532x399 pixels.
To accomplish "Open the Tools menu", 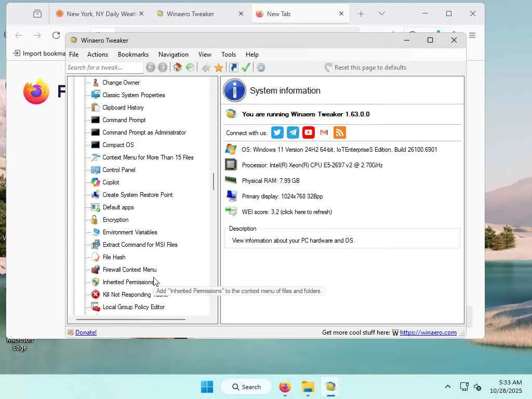I will 229,54.
